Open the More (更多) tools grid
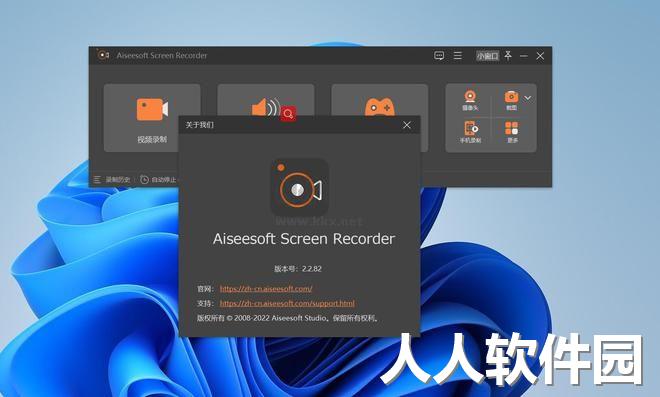 tap(511, 132)
